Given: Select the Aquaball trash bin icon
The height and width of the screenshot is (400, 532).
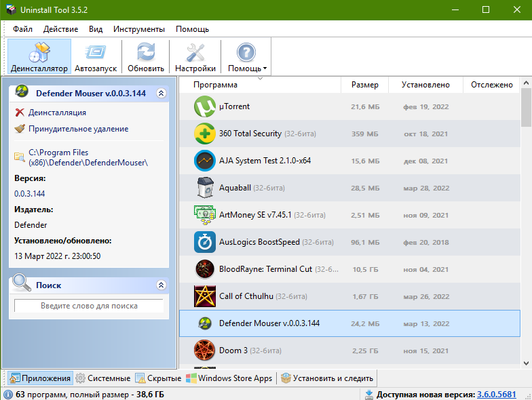Looking at the screenshot, I should tap(205, 188).
